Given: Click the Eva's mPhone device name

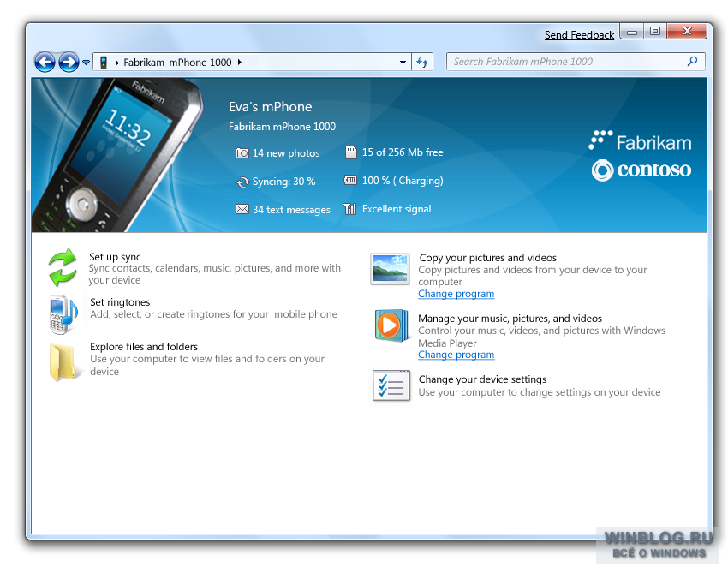Looking at the screenshot, I should [x=270, y=107].
